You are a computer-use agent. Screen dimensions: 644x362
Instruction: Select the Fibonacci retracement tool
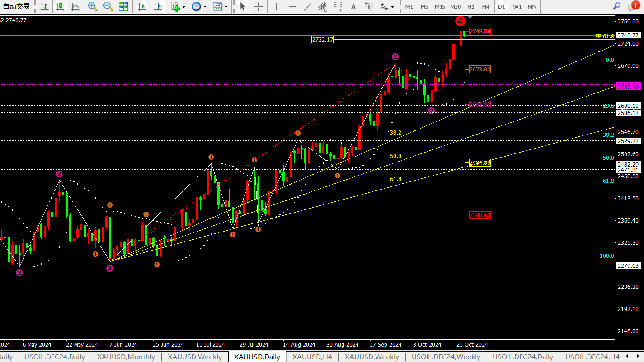point(338,6)
